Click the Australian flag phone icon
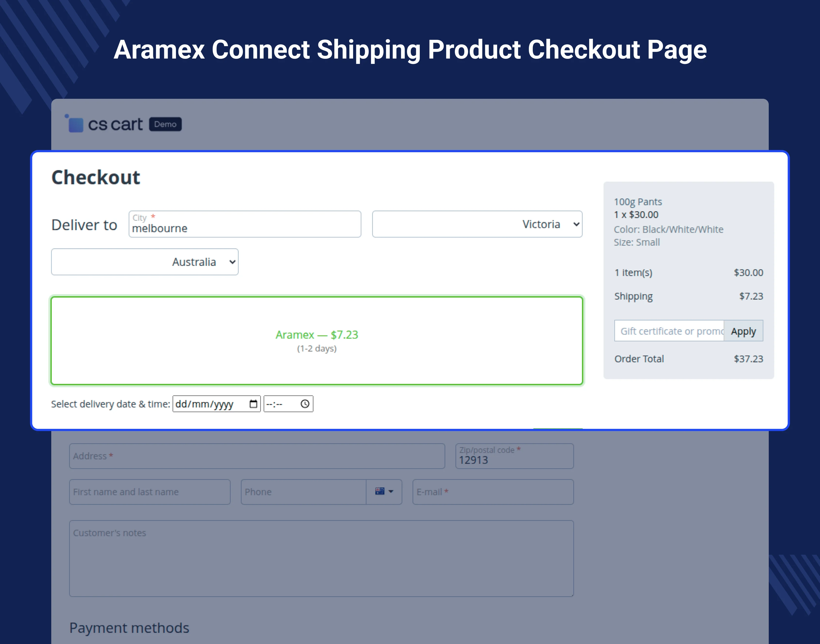The width and height of the screenshot is (820, 644). (379, 491)
